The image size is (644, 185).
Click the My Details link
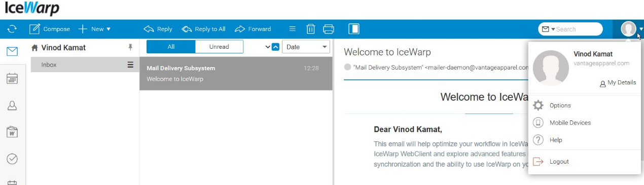618,83
